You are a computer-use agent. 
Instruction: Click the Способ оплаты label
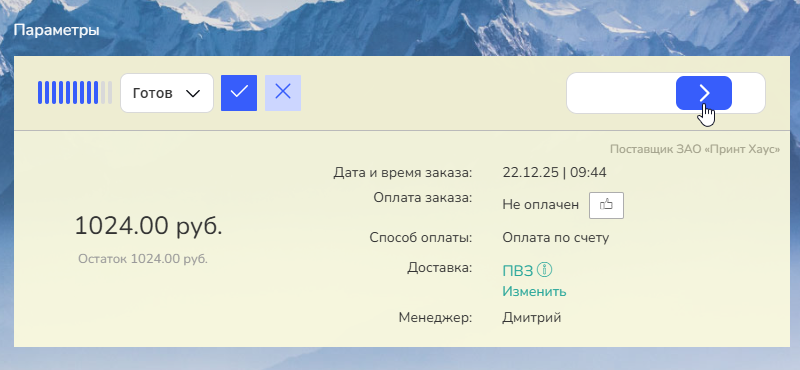click(421, 238)
